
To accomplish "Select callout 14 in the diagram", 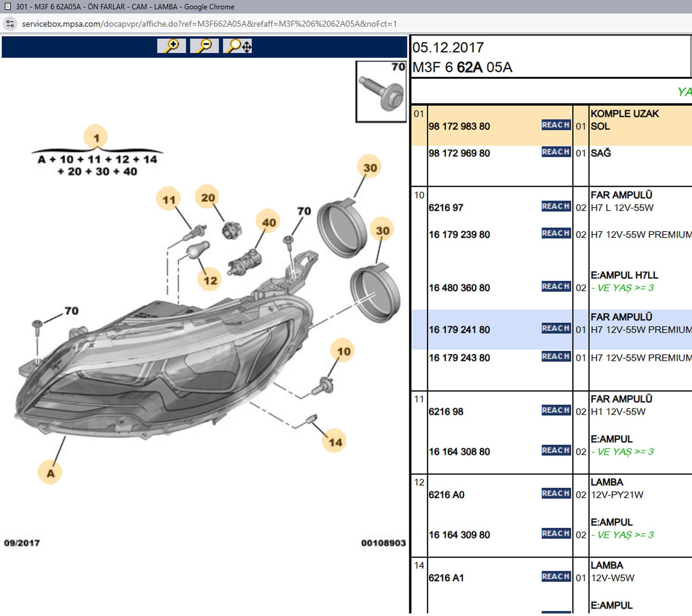I will [335, 442].
